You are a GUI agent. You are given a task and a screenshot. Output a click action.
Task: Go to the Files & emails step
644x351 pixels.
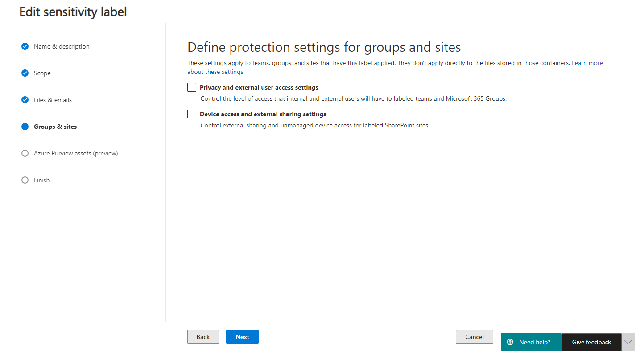53,100
